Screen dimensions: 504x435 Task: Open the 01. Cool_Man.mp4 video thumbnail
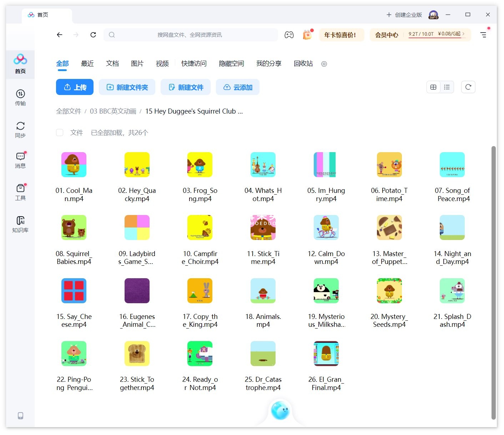[74, 164]
